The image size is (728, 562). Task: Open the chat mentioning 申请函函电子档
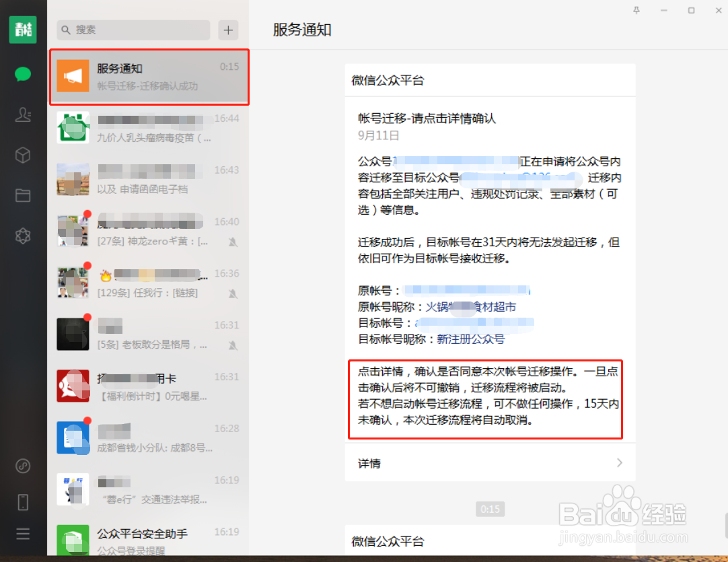[149, 179]
